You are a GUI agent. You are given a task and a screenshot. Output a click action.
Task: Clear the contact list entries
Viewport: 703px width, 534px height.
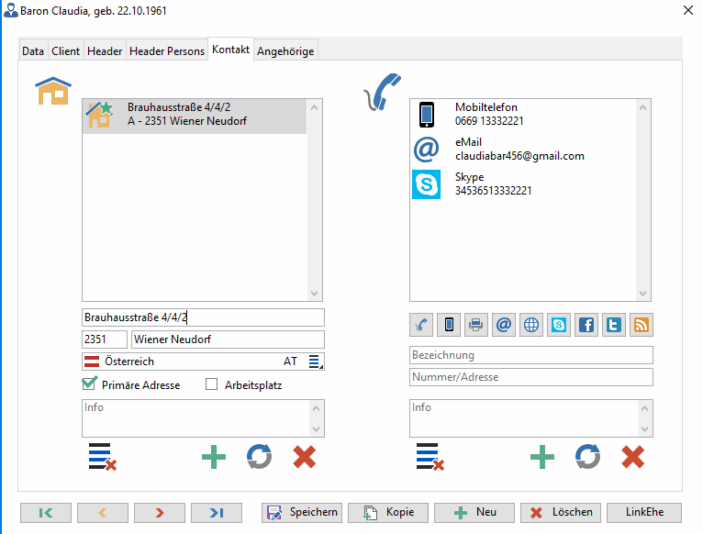[430, 458]
